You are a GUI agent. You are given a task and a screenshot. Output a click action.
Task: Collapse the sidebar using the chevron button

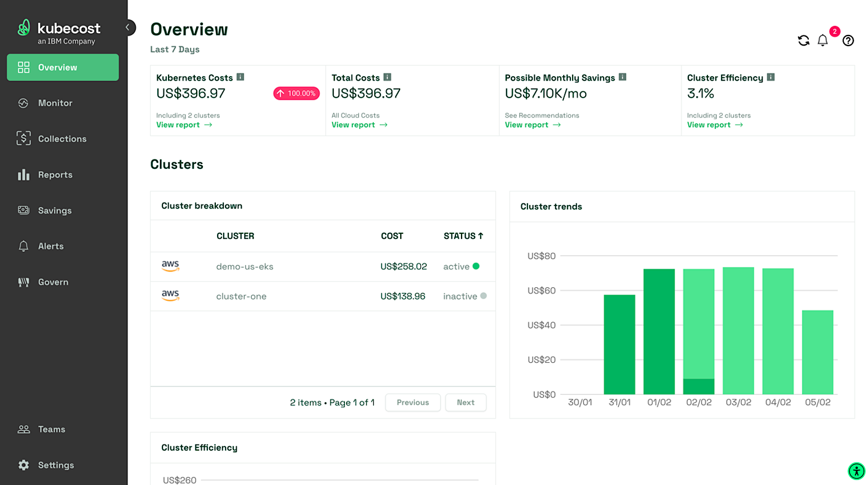(x=127, y=27)
